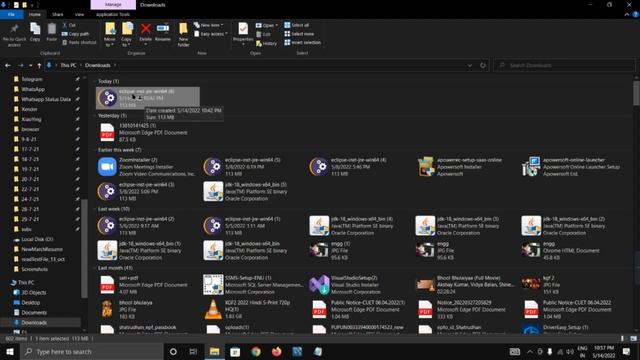Select Local Disk (D:) in sidebar

coord(37,239)
